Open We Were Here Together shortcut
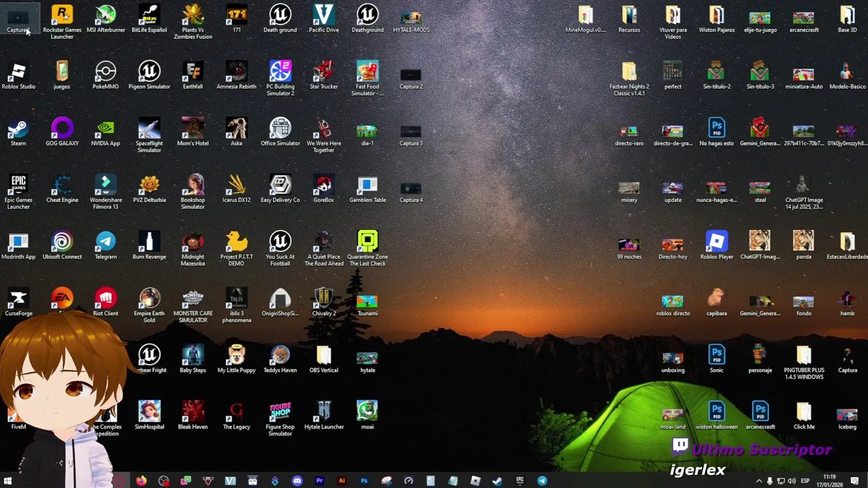The width and height of the screenshot is (868, 488). 323,135
